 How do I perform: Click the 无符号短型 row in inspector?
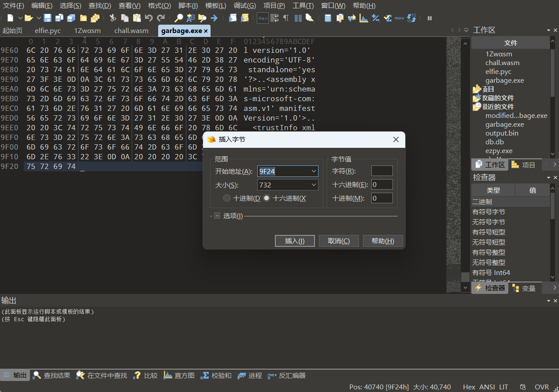click(x=511, y=242)
